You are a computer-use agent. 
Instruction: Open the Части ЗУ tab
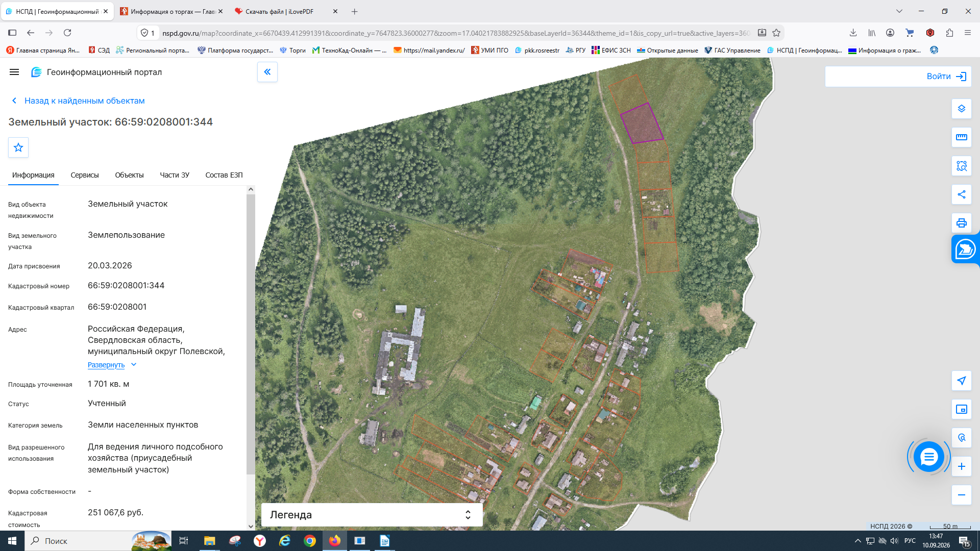tap(175, 175)
